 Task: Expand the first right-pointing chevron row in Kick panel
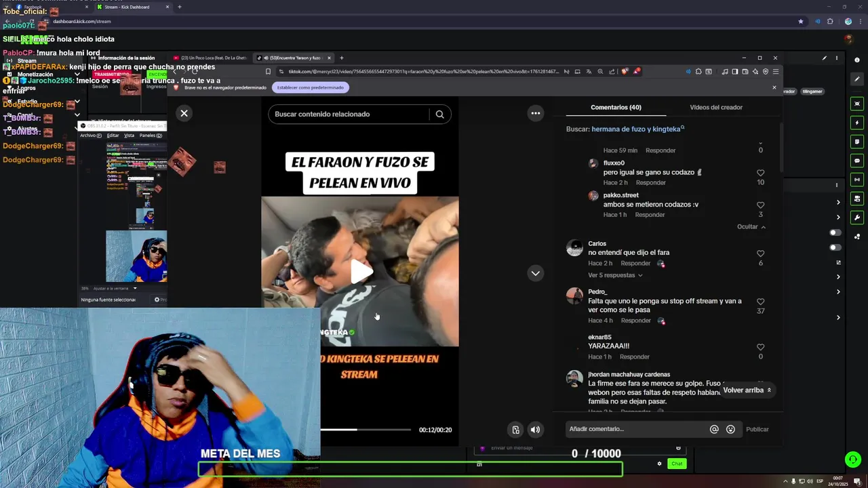pos(838,202)
